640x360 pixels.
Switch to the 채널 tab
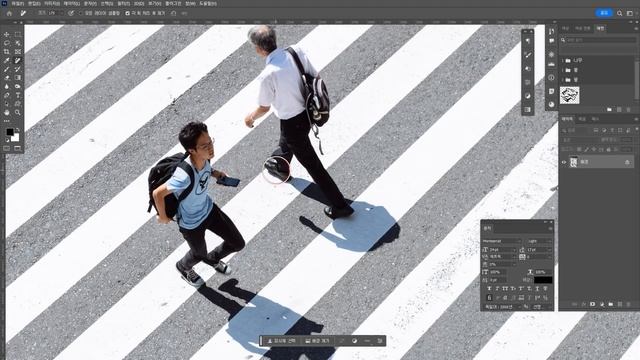pyautogui.click(x=582, y=119)
